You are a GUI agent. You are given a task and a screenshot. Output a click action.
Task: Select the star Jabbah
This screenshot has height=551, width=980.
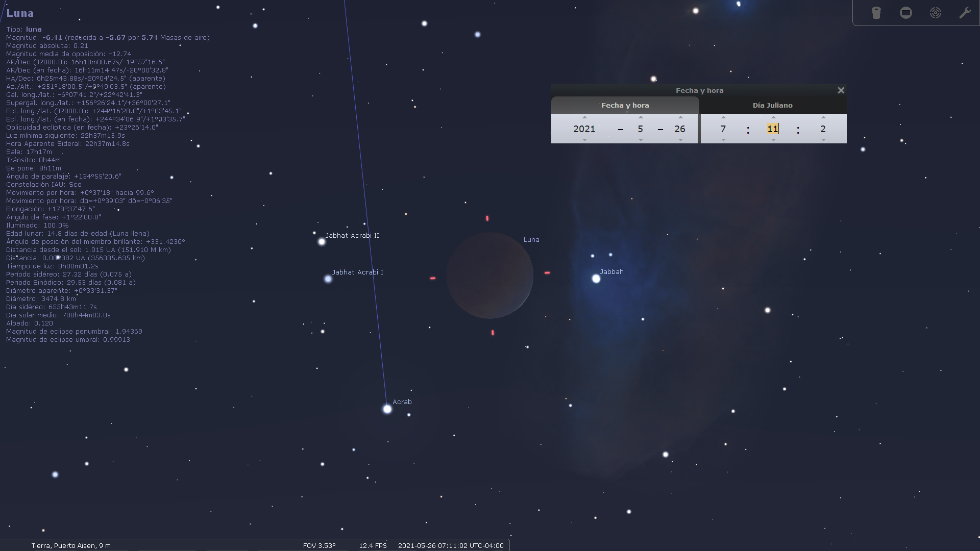(596, 279)
